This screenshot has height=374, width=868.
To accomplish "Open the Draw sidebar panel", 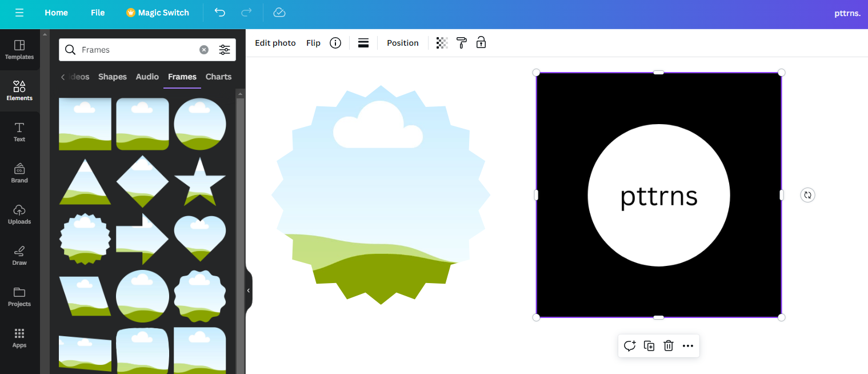I will pos(19,256).
